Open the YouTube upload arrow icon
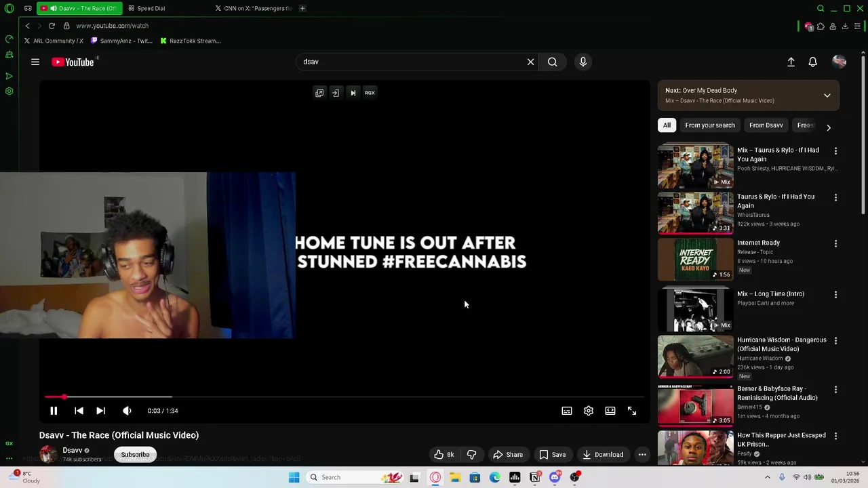868x488 pixels. [791, 62]
